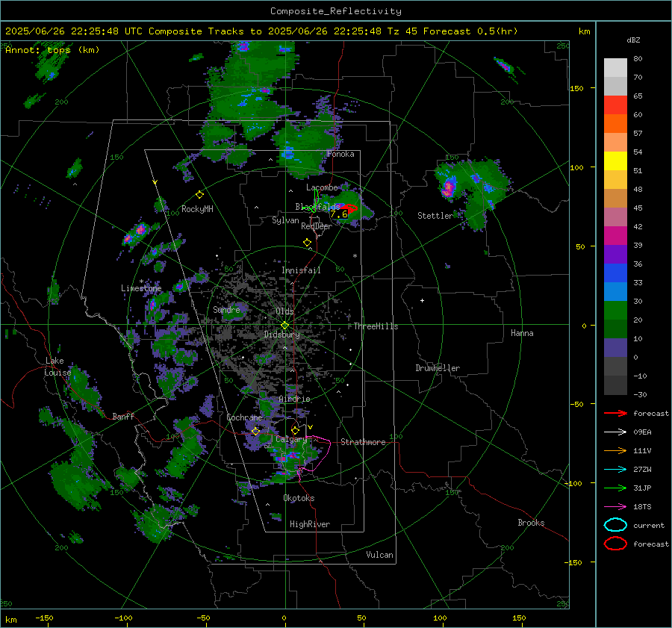Click the yellow diamond south of RedDeer
Viewport: 672px width, 628px height.
coord(308,243)
